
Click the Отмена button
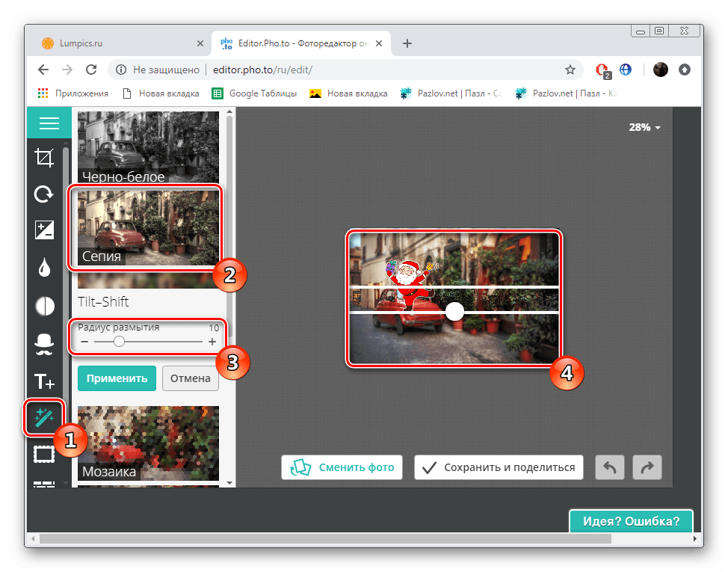click(x=191, y=378)
